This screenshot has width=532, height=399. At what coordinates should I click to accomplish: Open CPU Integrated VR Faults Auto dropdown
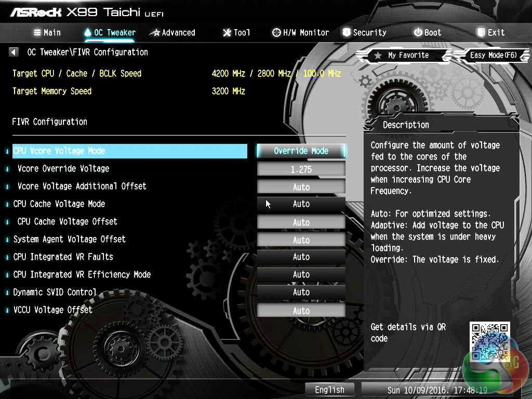301,257
